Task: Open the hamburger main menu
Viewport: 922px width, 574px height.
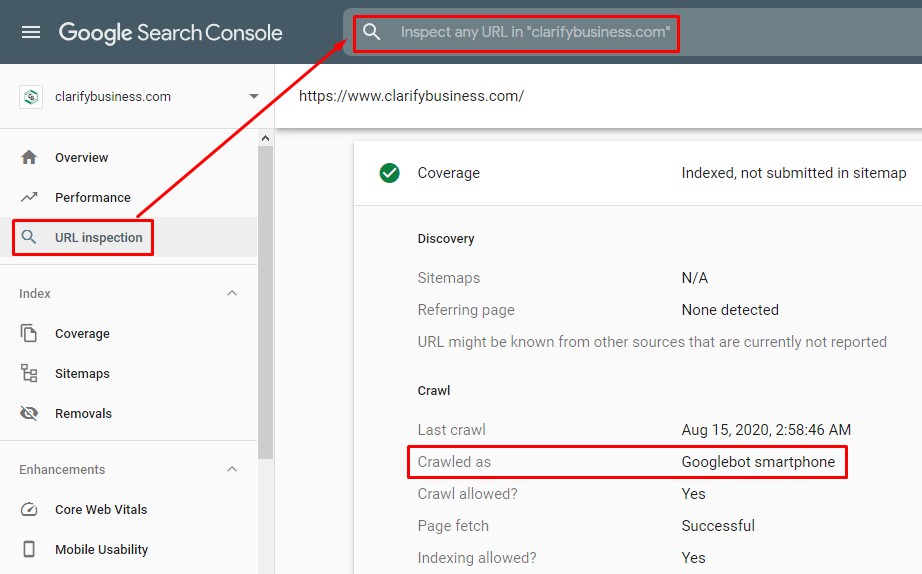Action: point(31,32)
